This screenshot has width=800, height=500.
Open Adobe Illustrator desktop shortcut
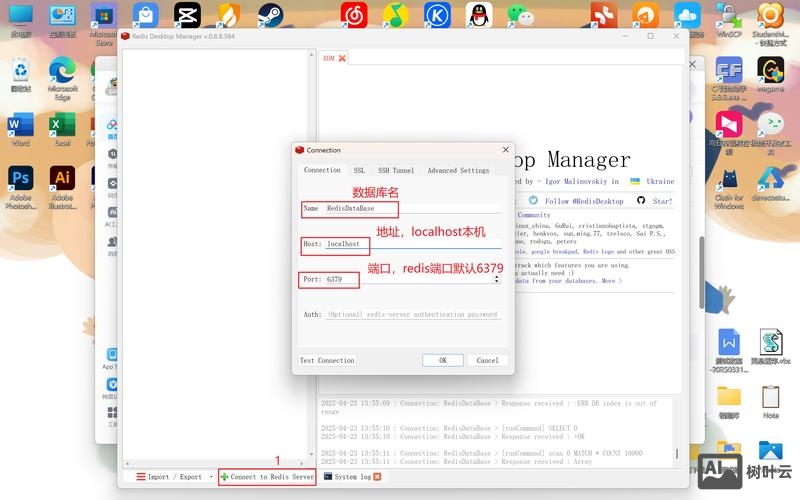pos(62,187)
